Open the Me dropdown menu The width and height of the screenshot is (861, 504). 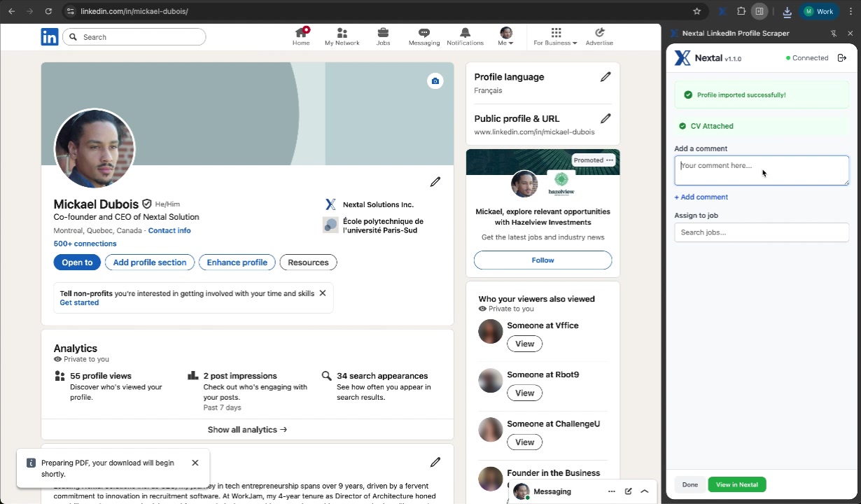(x=505, y=36)
